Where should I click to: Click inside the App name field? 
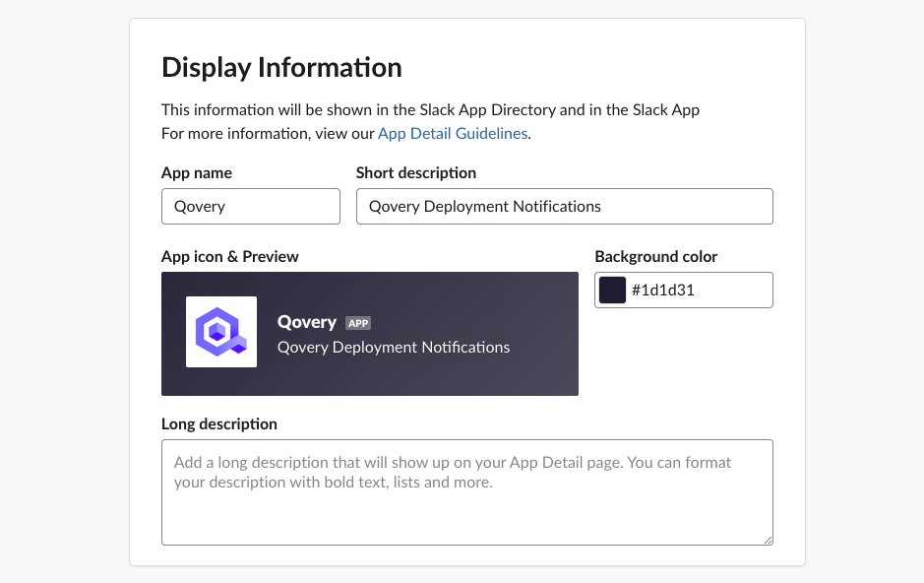pos(250,206)
